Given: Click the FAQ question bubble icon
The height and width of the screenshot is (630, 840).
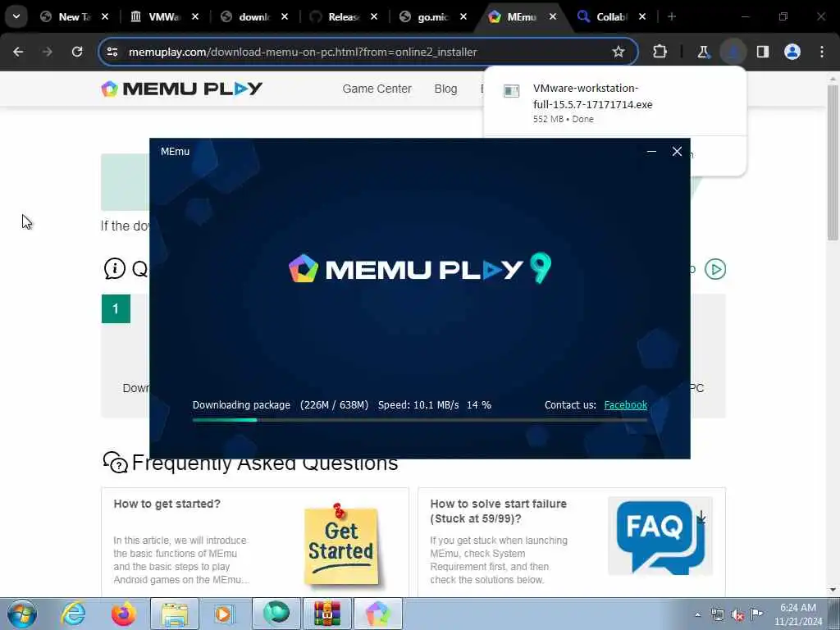Looking at the screenshot, I should tap(115, 463).
